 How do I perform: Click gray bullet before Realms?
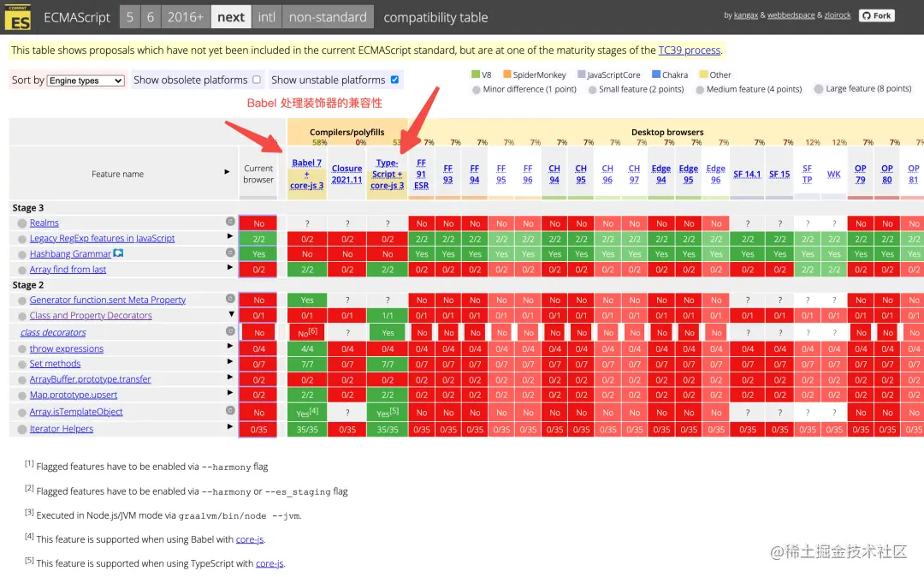point(21,223)
